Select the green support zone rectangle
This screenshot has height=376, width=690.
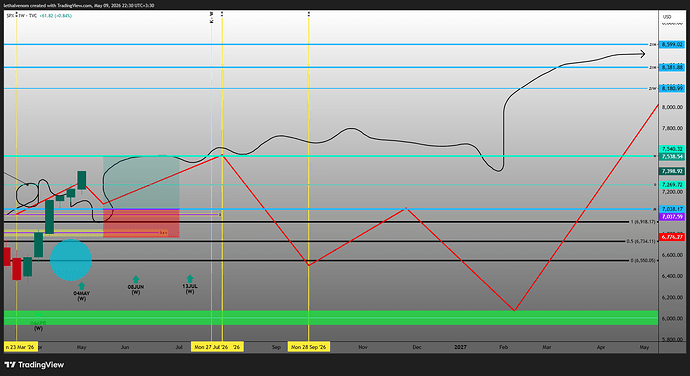331,318
